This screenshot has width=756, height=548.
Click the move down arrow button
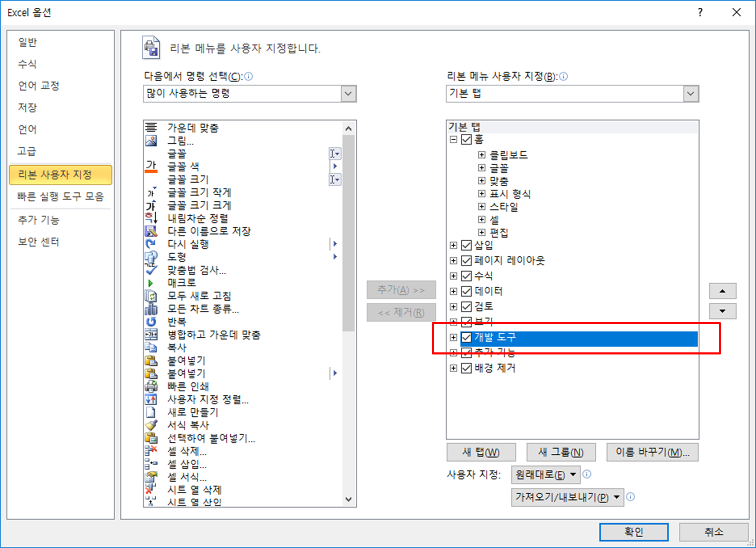722,312
